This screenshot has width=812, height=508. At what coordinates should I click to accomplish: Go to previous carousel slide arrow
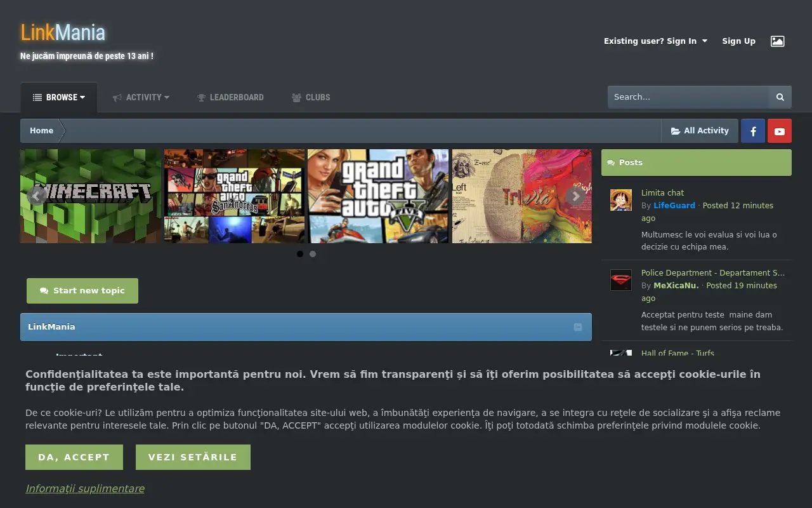point(36,196)
